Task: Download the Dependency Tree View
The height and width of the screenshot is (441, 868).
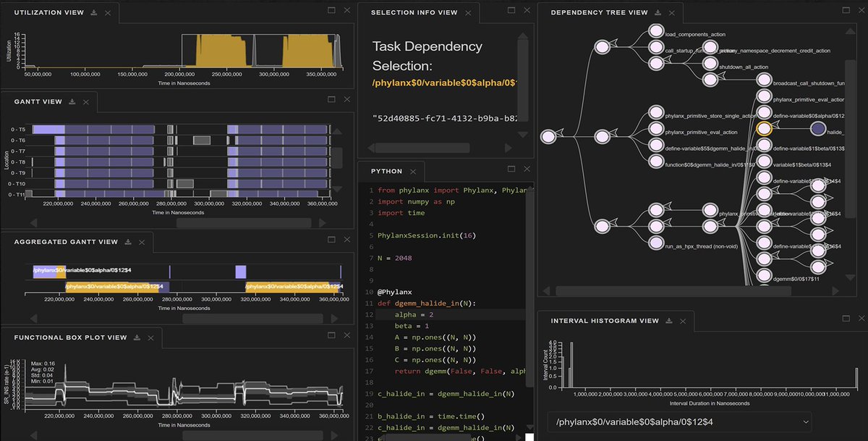Action: tap(658, 12)
